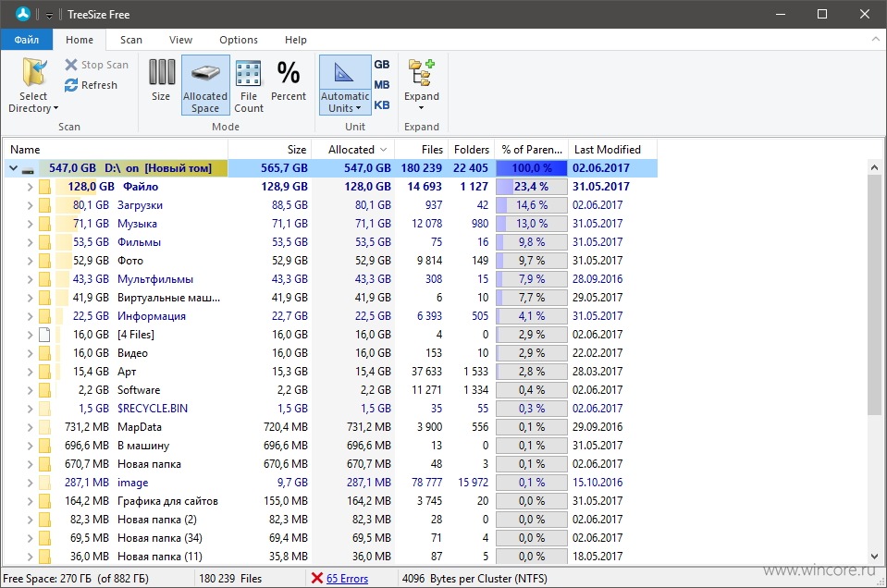Expand the Загрузки folder
This screenshot has height=588, width=887.
point(30,205)
